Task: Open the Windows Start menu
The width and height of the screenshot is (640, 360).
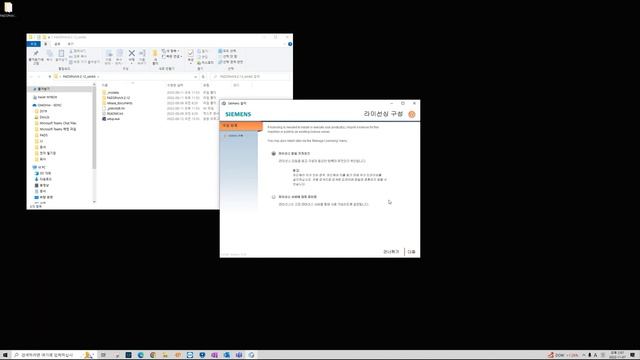Action: [x=5, y=355]
